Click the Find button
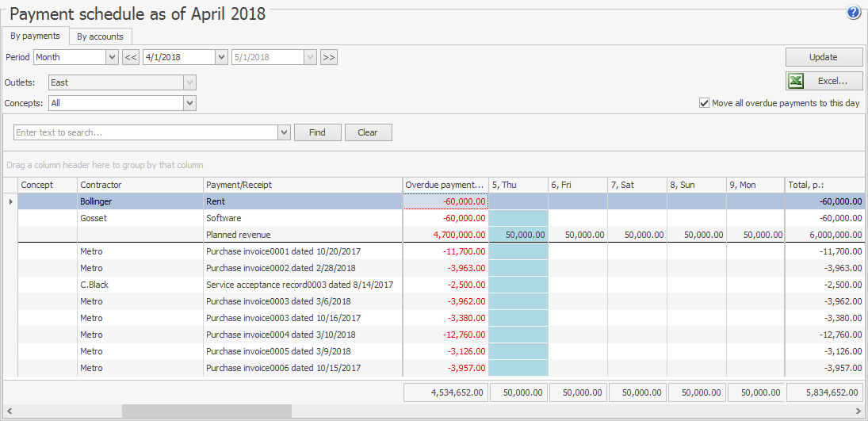868x421 pixels. pyautogui.click(x=317, y=132)
